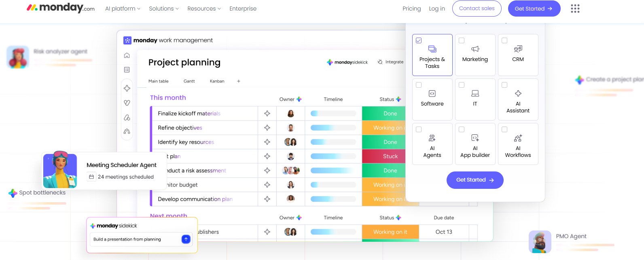Click the AI Agents people icon
The image size is (644, 260).
click(432, 138)
